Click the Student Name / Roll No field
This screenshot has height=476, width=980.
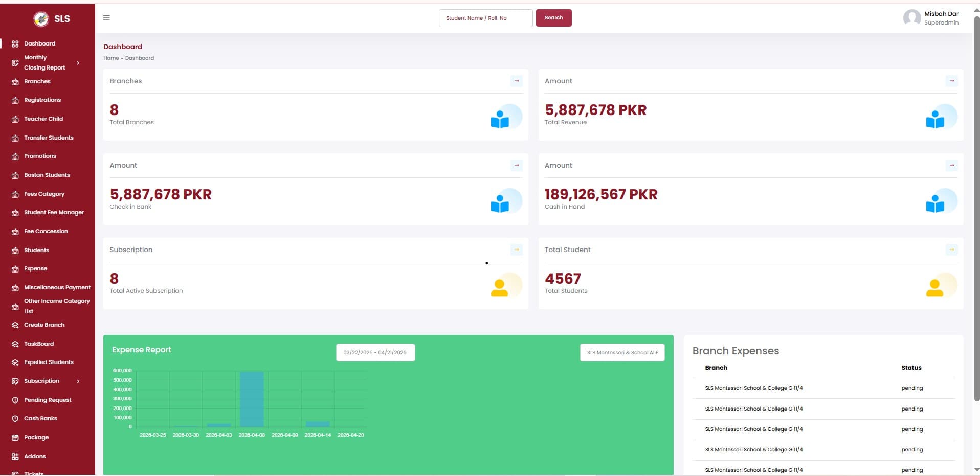[x=485, y=18]
